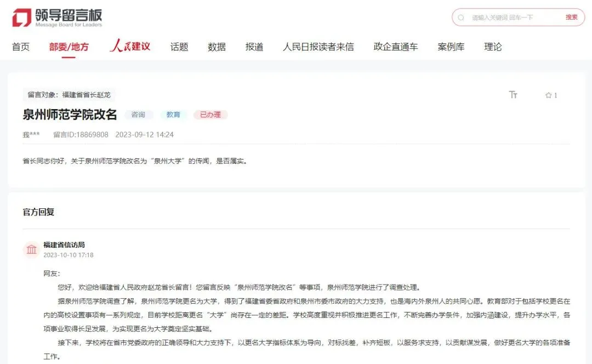Open the 报道 section

tap(255, 47)
